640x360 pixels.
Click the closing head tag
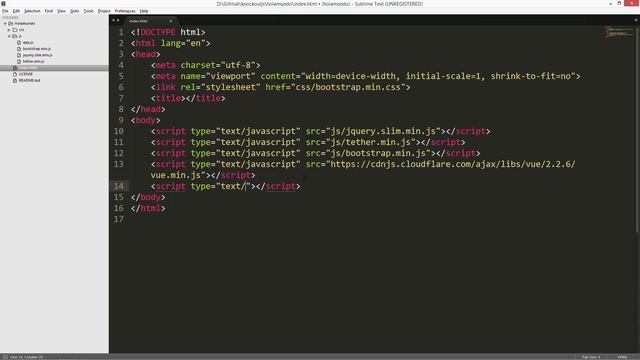(x=148, y=109)
